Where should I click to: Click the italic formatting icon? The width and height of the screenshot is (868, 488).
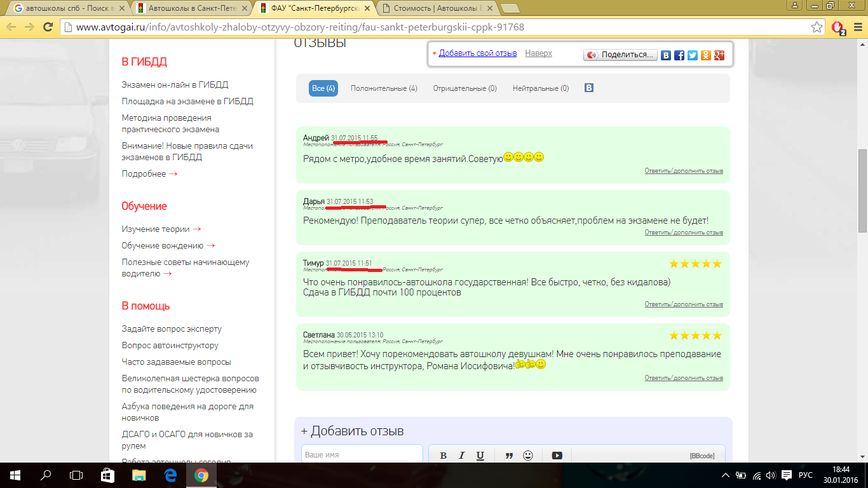tap(462, 455)
